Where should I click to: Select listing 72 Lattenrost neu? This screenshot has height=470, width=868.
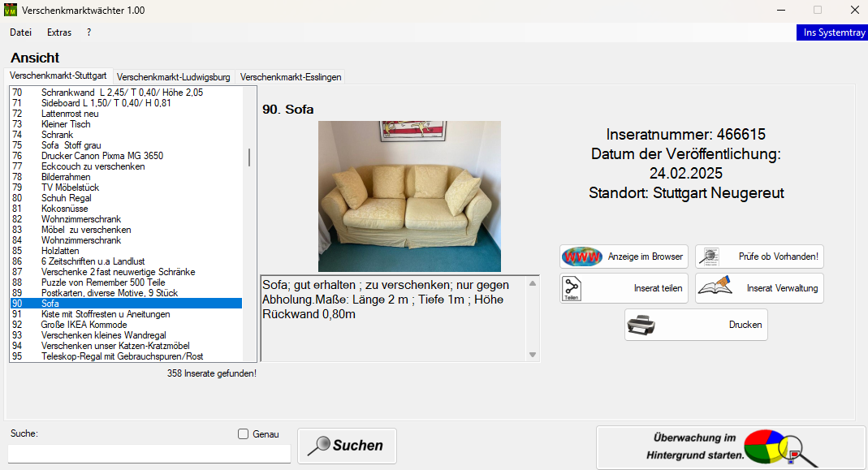[x=126, y=114]
